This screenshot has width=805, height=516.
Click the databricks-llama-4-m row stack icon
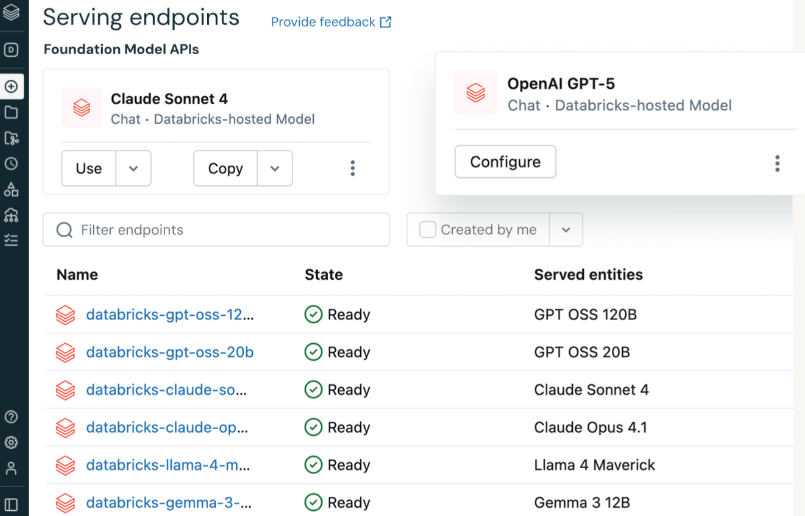pos(65,465)
